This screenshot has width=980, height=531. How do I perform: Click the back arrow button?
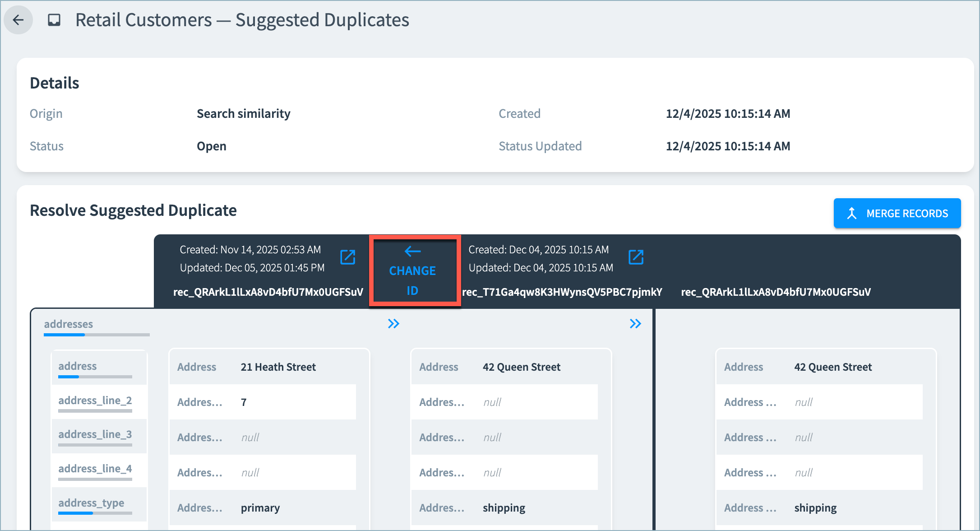(18, 20)
